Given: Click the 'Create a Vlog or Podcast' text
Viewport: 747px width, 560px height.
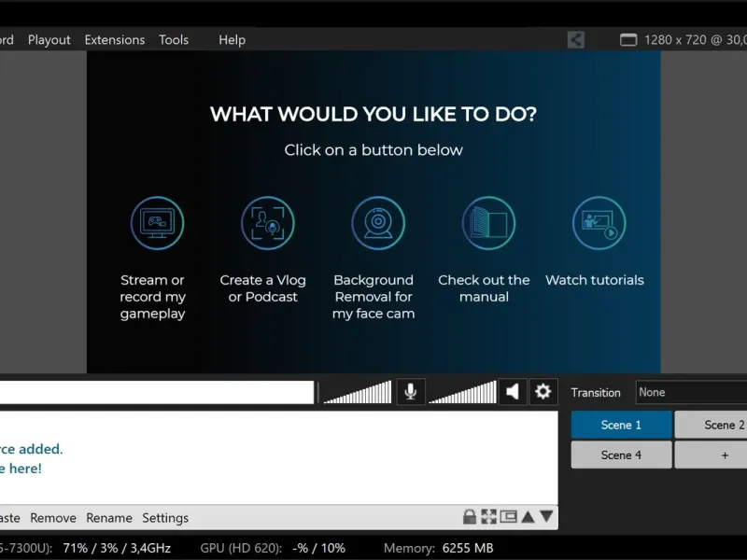Looking at the screenshot, I should click(263, 288).
